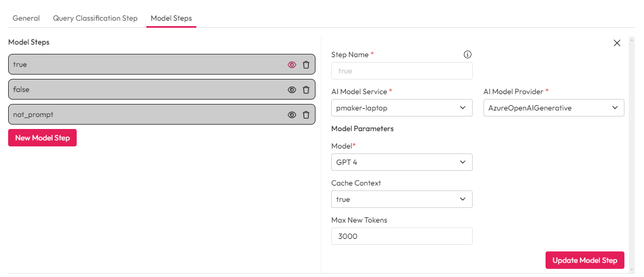Delete the 'true' model step

pos(306,65)
